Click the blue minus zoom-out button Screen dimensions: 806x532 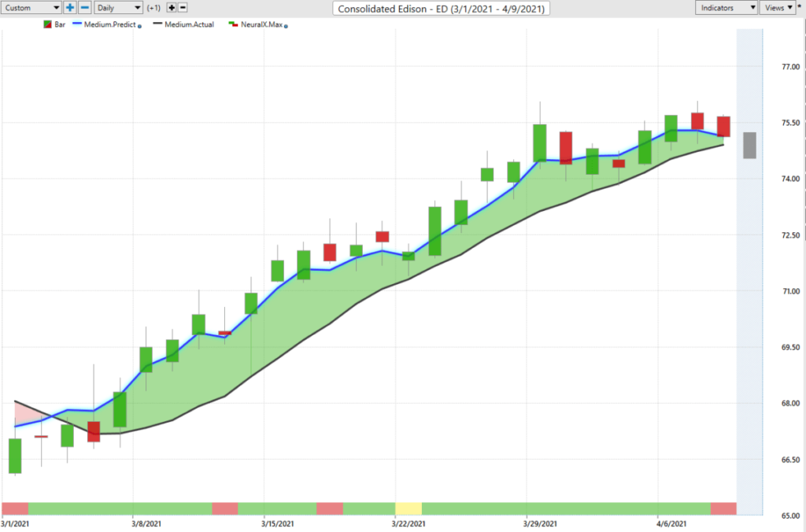coord(85,8)
